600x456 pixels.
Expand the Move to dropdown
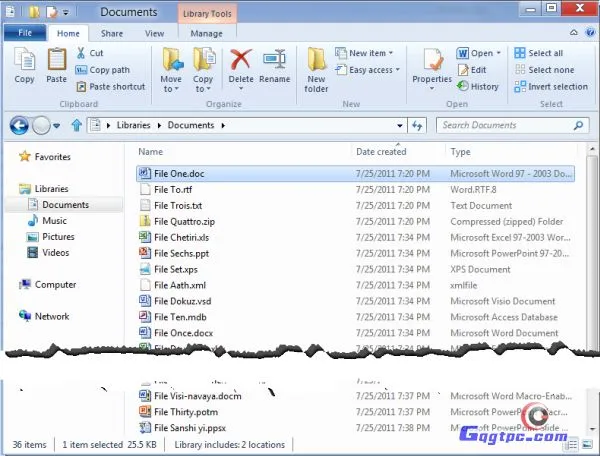tap(171, 84)
